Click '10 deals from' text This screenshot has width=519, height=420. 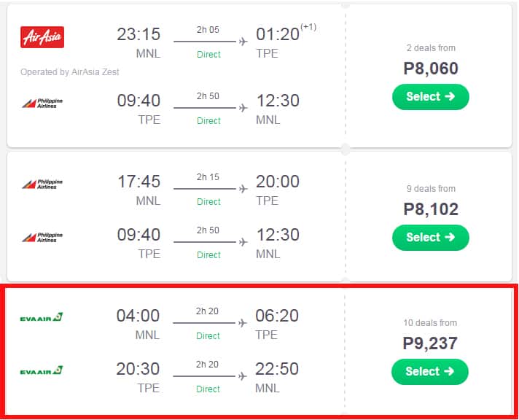(x=430, y=322)
